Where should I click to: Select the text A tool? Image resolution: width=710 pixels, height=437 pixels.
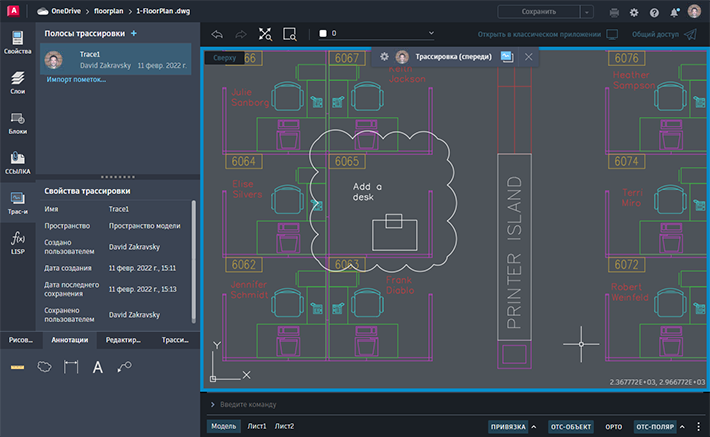pos(97,367)
